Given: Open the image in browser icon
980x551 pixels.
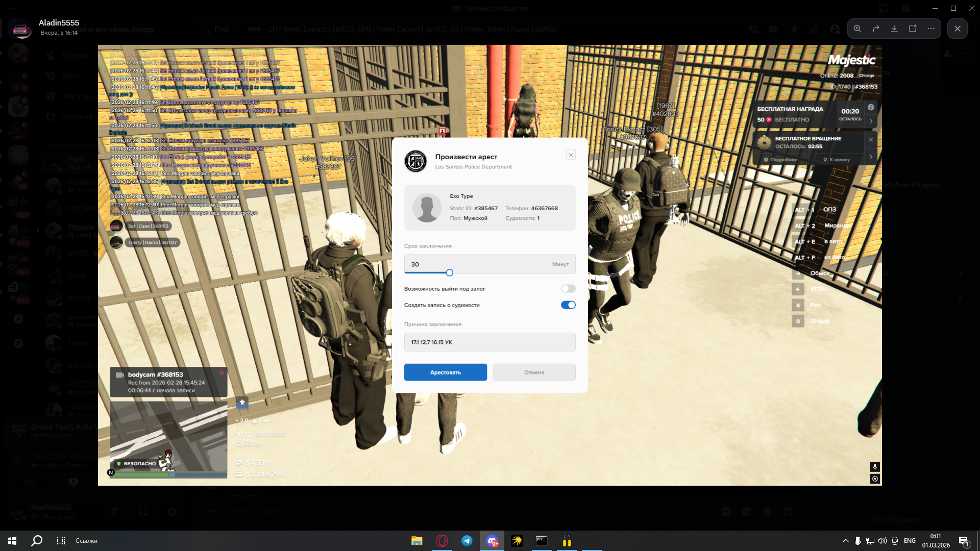Looking at the screenshot, I should 913,29.
